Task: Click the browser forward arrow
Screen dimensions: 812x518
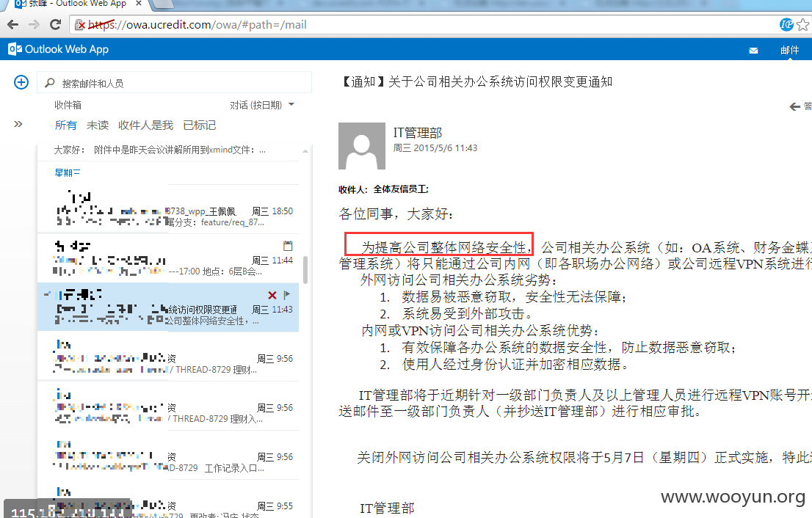Action: (x=35, y=24)
